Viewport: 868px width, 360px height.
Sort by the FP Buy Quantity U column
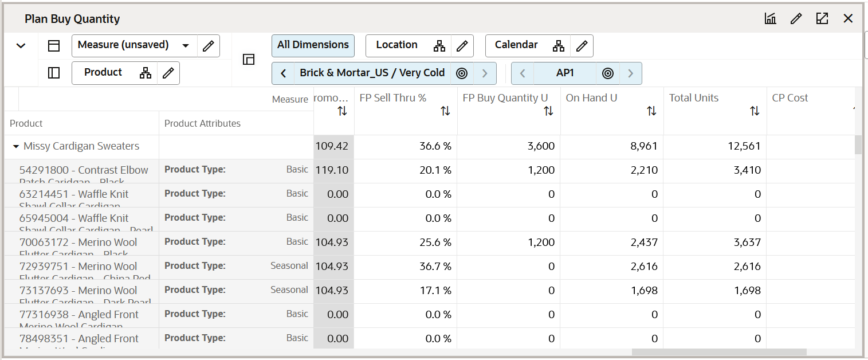coord(548,111)
